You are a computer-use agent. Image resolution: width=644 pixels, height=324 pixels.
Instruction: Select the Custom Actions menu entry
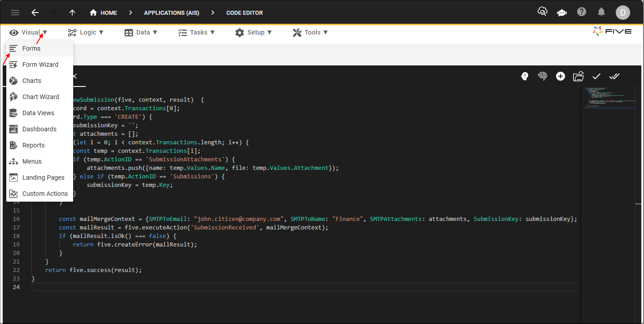point(45,194)
